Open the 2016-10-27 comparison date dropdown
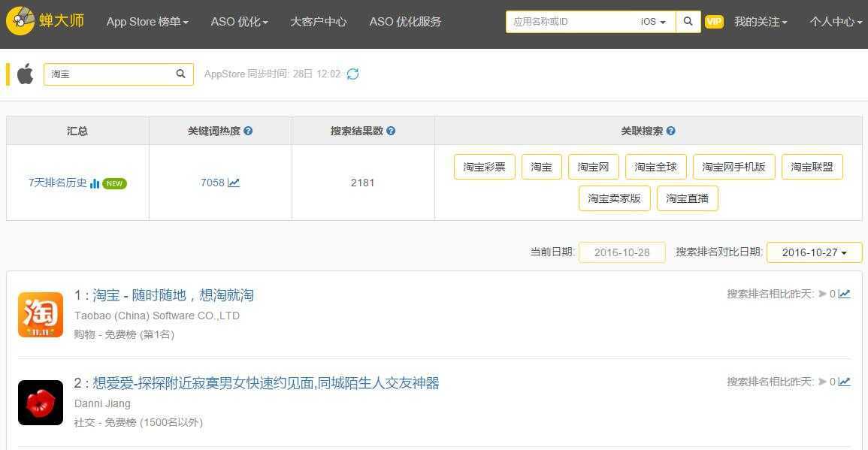 pyautogui.click(x=814, y=252)
